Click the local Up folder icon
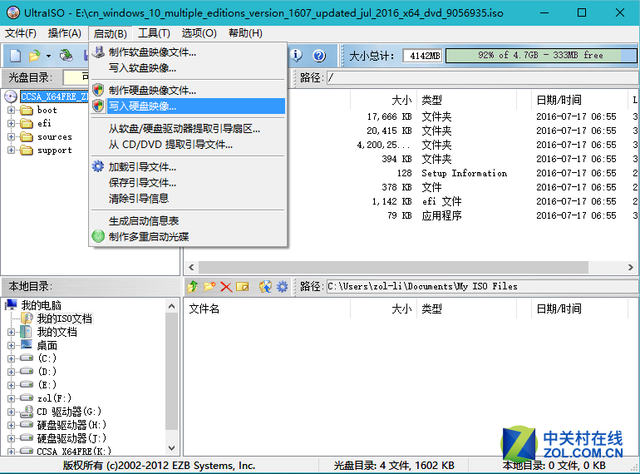Image resolution: width=640 pixels, height=474 pixels. click(x=193, y=287)
